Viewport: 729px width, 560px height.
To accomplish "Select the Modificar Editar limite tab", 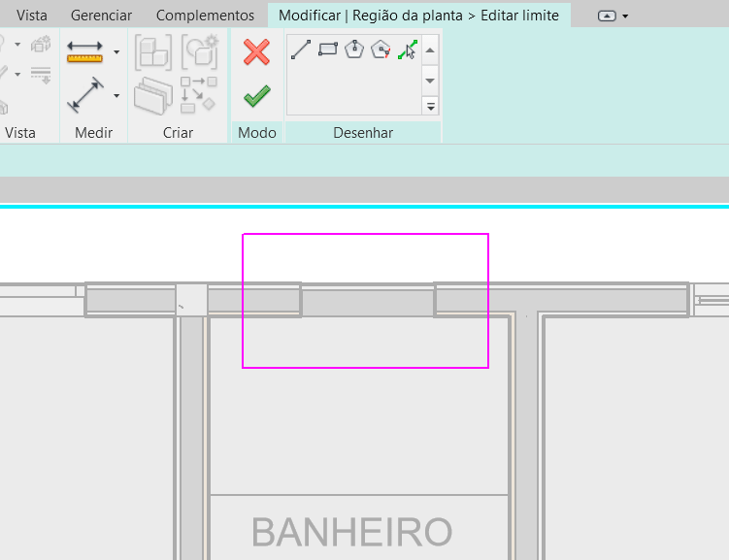I will click(x=418, y=16).
